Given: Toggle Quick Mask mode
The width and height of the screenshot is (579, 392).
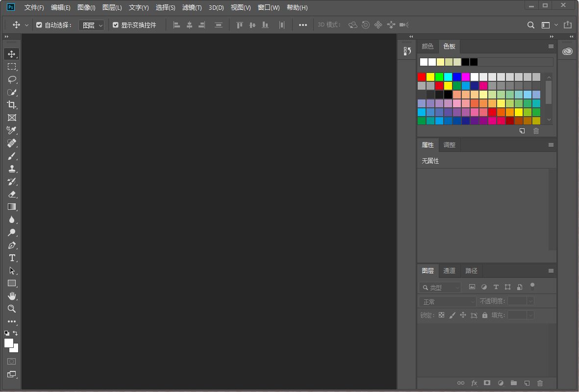Looking at the screenshot, I should (12, 361).
